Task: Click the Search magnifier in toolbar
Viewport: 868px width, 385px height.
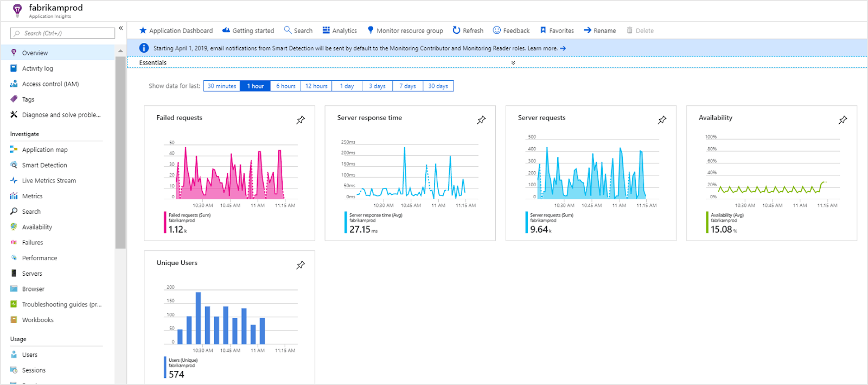Action: (x=288, y=30)
